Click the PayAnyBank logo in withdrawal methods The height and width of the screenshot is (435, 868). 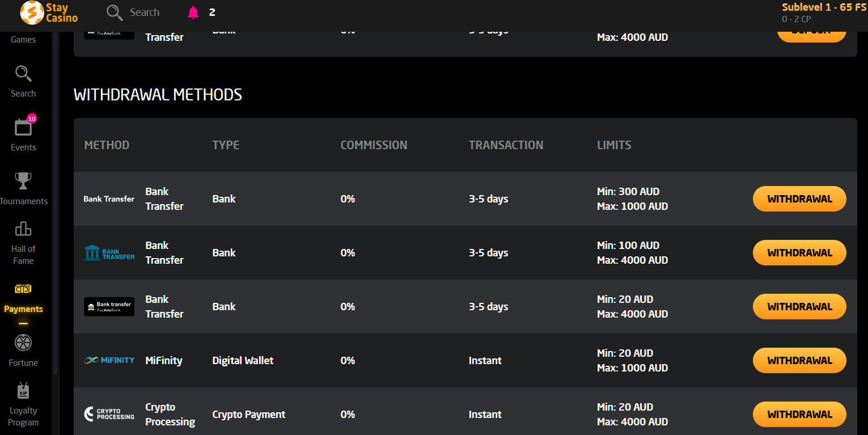[109, 307]
